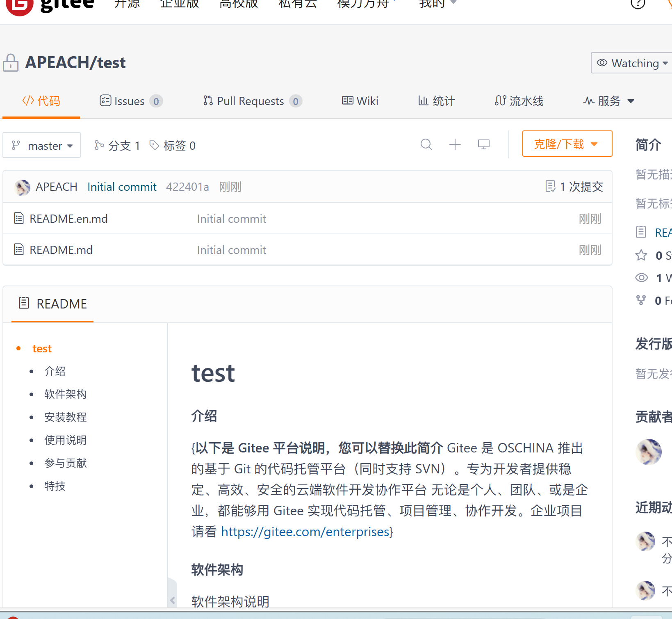Viewport: 672px width, 619px height.
Task: Open the Watching dropdown
Action: pyautogui.click(x=632, y=63)
